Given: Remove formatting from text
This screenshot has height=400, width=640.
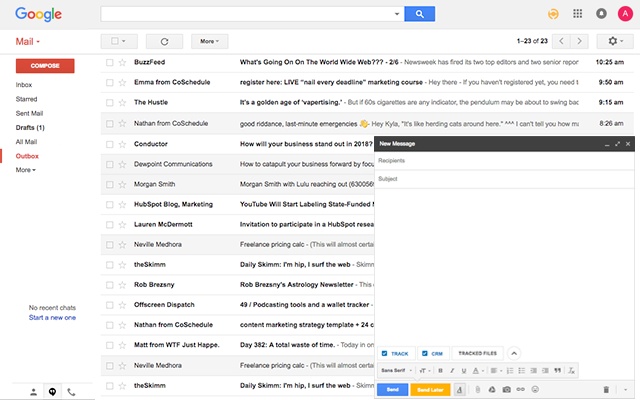Looking at the screenshot, I should coord(571,371).
